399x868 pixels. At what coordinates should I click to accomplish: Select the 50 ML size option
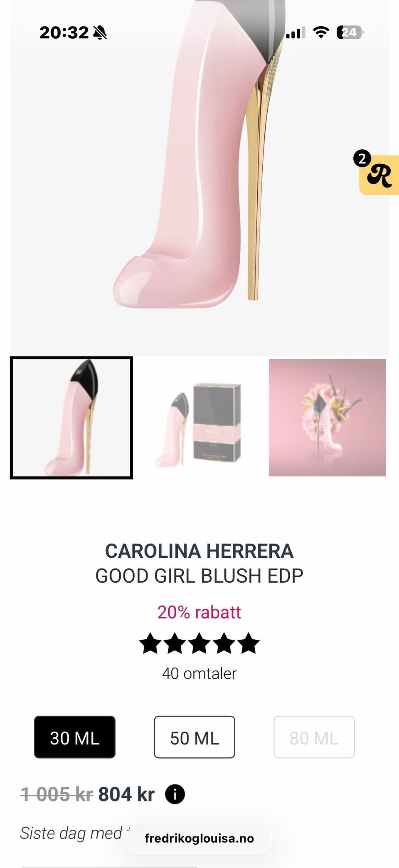(195, 737)
